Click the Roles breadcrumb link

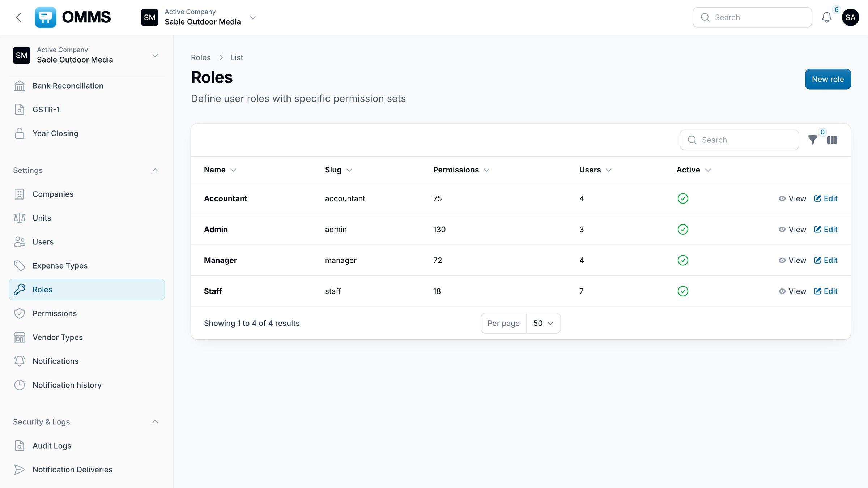(201, 57)
